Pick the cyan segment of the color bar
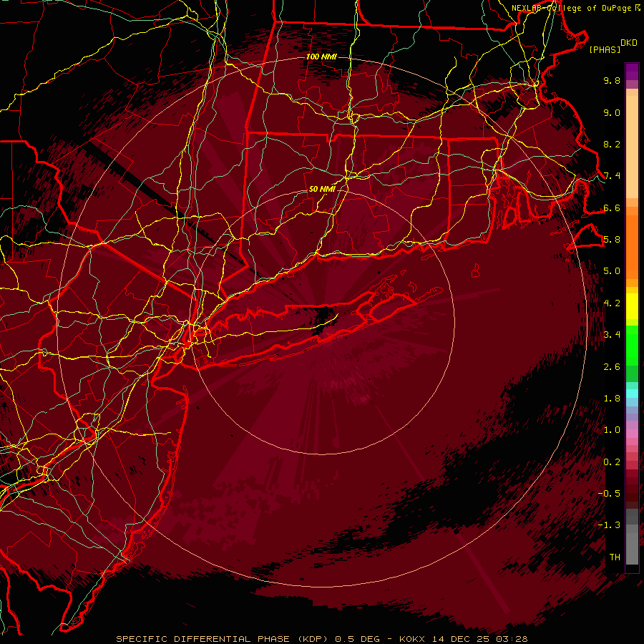 coord(632,394)
